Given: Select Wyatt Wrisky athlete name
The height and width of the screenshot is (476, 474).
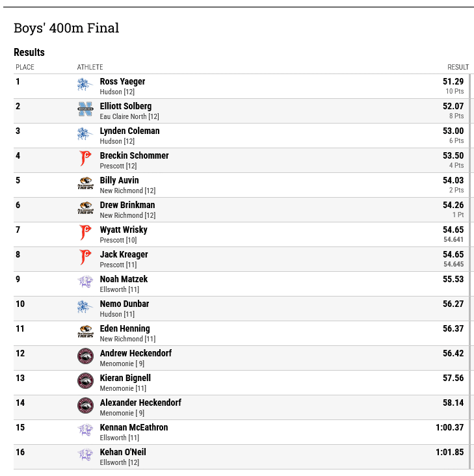Looking at the screenshot, I should click(124, 230).
